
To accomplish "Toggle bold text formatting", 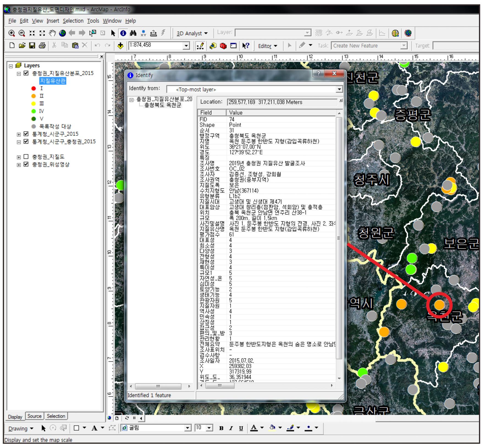I will [x=221, y=428].
